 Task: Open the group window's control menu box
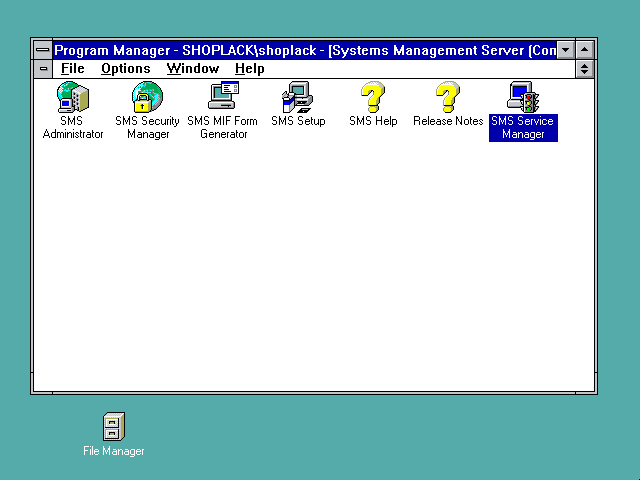click(x=43, y=69)
